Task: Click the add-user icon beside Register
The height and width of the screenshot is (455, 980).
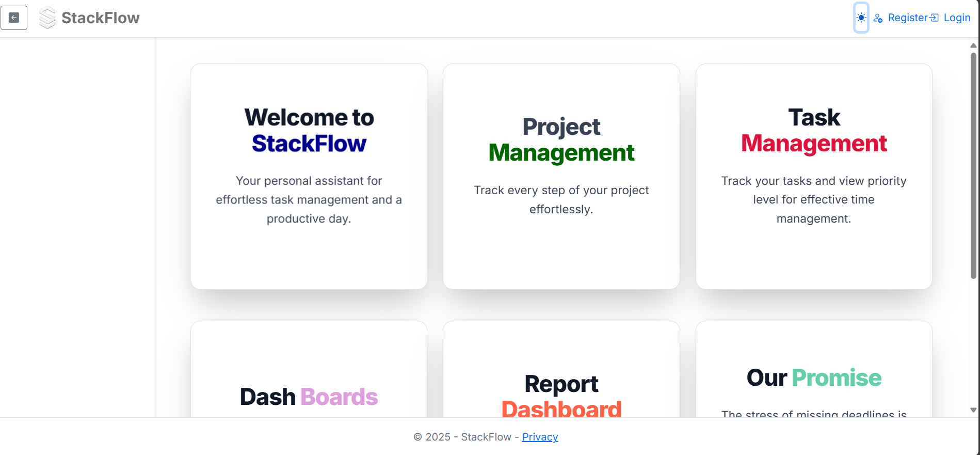Action: [878, 18]
